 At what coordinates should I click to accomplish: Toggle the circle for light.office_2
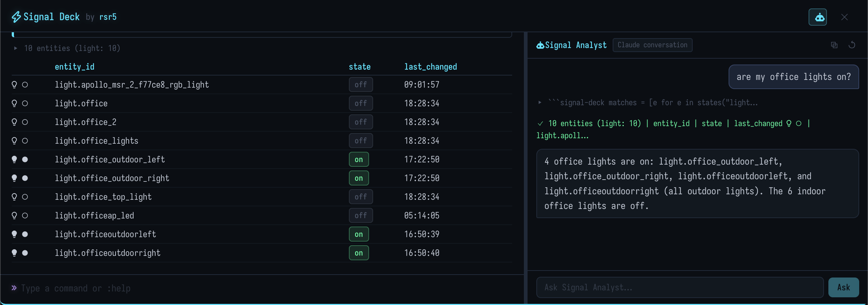click(25, 122)
